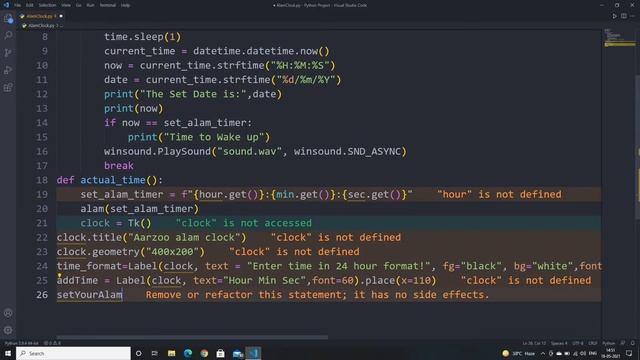Open the Manage gear icon
This screenshot has height=360, width=640.
(8, 330)
